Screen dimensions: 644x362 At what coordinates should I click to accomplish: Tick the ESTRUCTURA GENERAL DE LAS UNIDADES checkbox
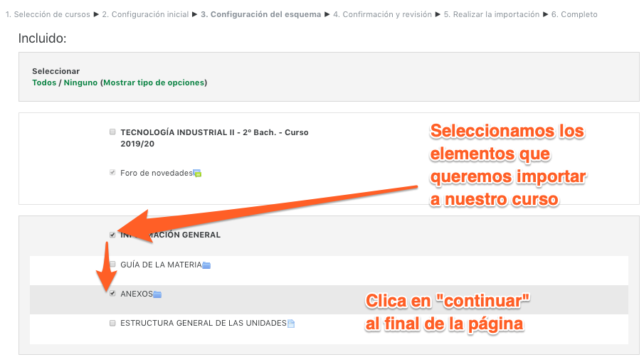[x=112, y=323]
